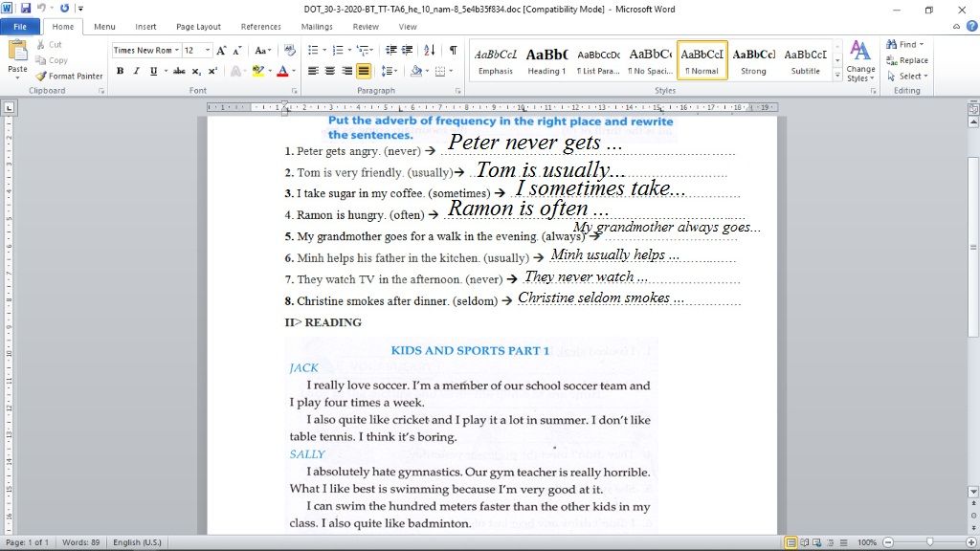Click the Decrease Indent icon
Screen dimensions: 980x551
391,50
